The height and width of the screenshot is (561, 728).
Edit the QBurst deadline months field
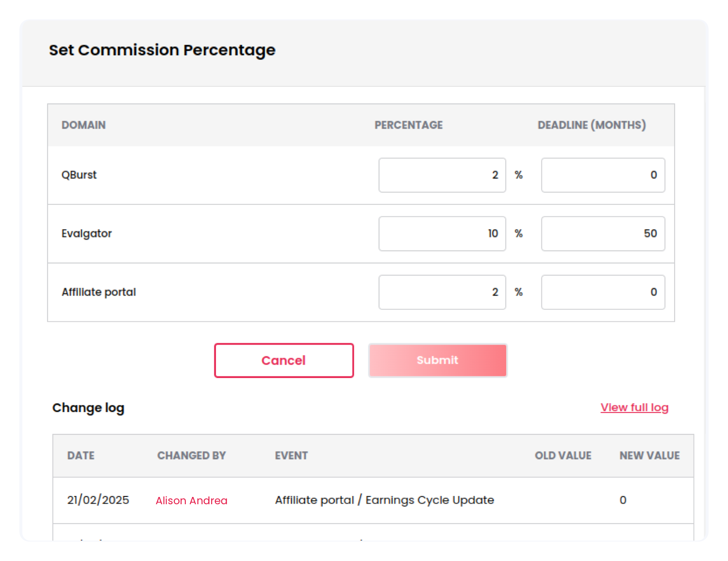[602, 175]
